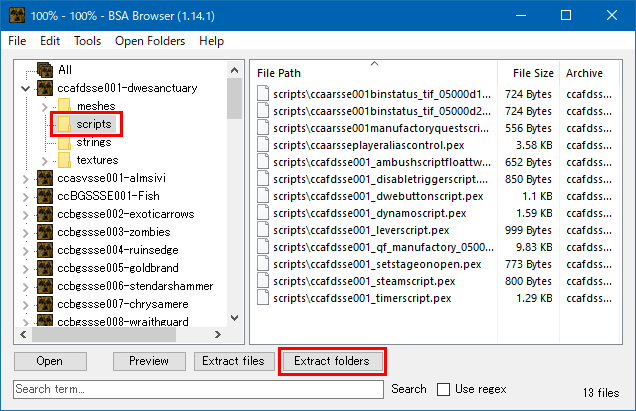
Task: Open the Tools menu
Action: 87,41
